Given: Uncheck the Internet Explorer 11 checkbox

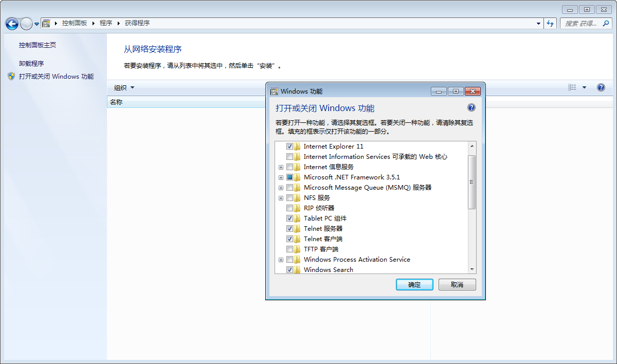Looking at the screenshot, I should point(290,147).
